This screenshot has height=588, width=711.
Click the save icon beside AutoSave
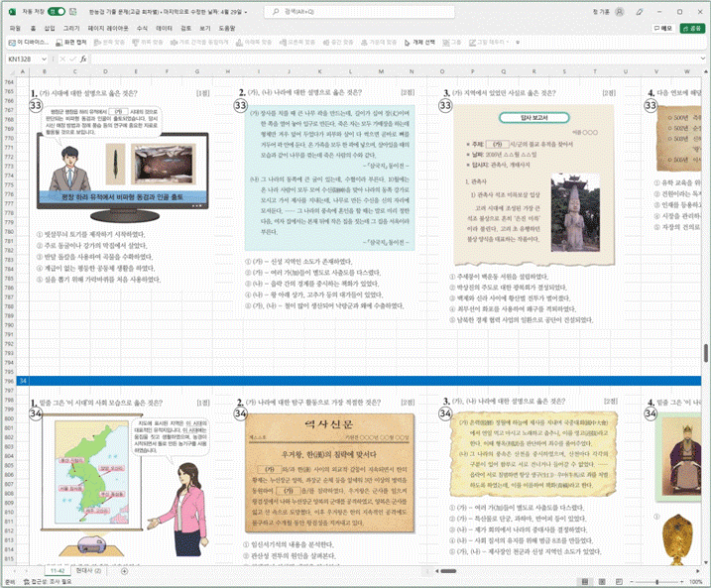click(73, 11)
